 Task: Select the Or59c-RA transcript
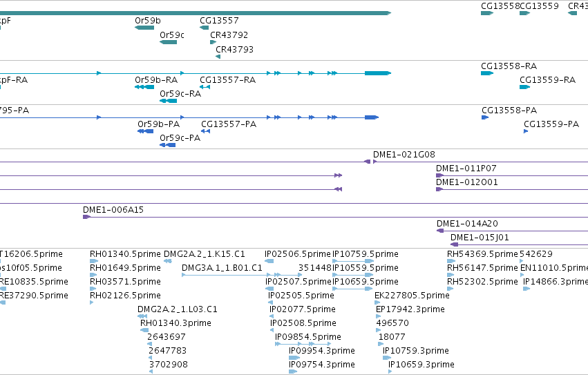[x=169, y=101]
